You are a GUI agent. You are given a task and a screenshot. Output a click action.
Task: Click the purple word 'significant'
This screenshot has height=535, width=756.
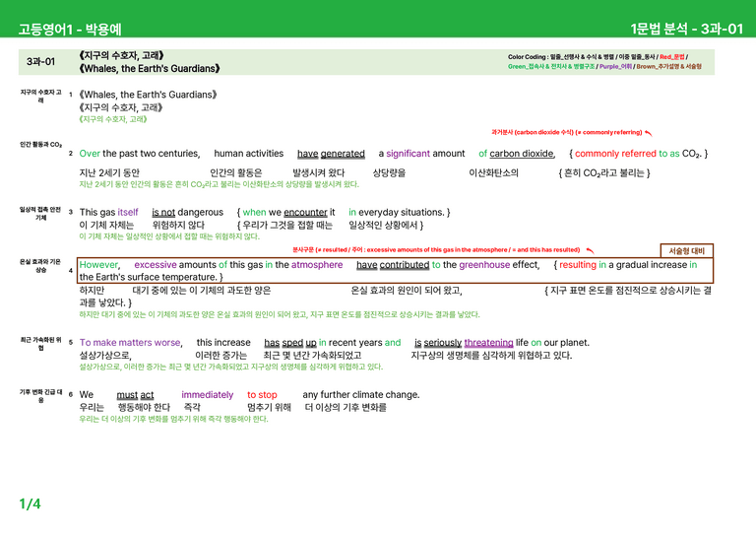point(408,154)
